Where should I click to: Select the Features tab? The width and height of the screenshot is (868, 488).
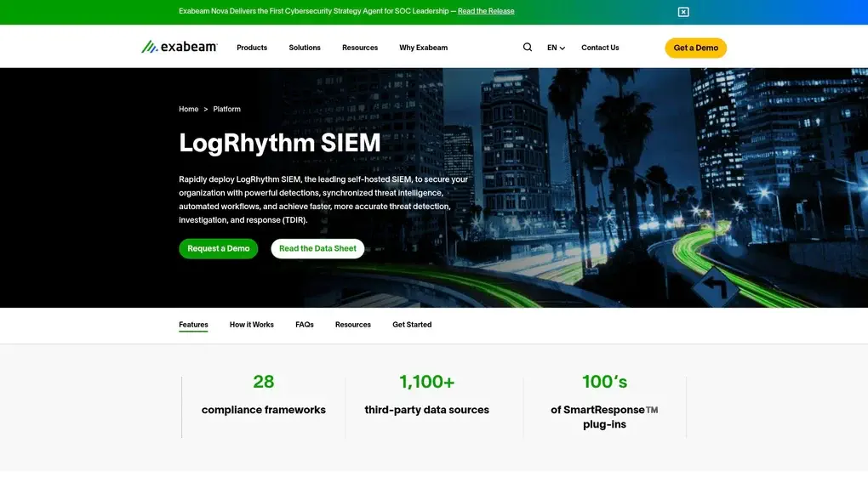pyautogui.click(x=193, y=325)
